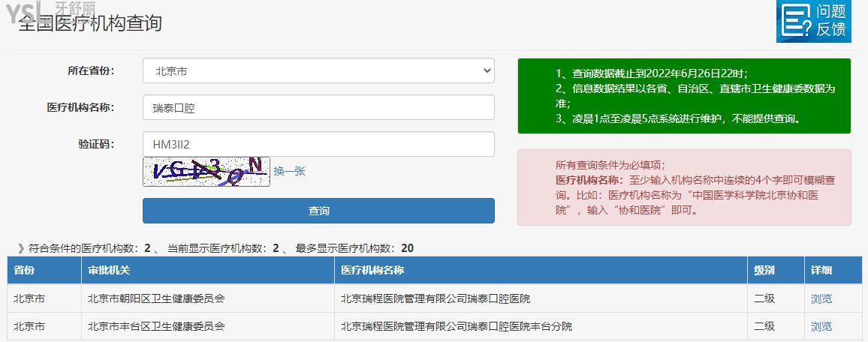Open the 问题反馈 feedback icon
The height and width of the screenshot is (342, 868).
coord(813,21)
